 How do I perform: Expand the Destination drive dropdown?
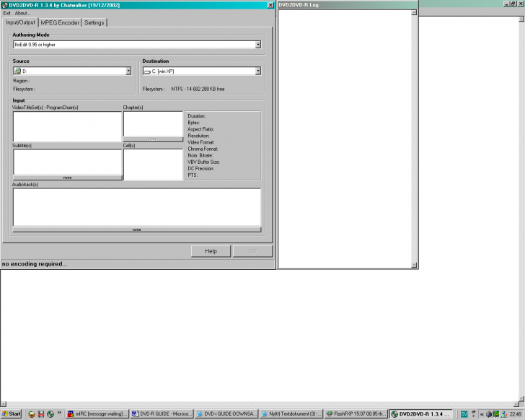(258, 71)
